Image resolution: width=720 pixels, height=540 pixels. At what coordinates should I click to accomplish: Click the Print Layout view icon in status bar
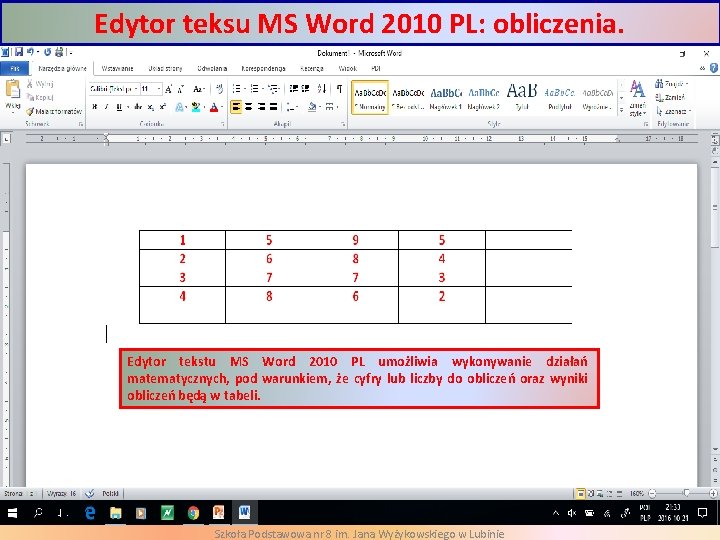(x=581, y=494)
